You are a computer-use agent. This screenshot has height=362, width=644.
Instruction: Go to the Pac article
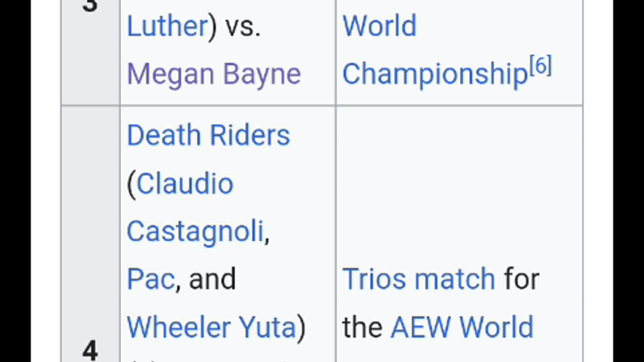point(150,280)
